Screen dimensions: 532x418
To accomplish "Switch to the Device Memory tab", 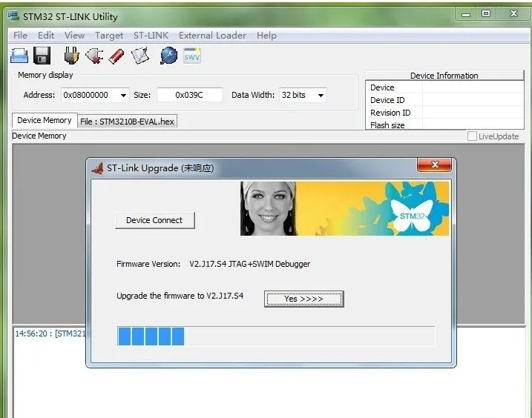I will click(x=45, y=120).
